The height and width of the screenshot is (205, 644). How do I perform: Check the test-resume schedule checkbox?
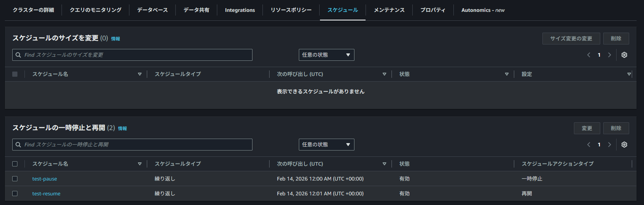coord(15,194)
